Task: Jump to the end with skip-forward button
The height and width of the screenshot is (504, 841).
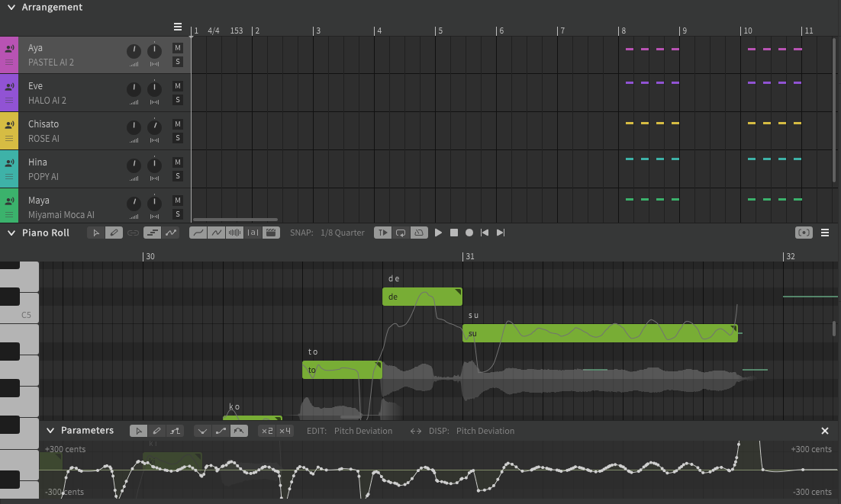Action: tap(501, 233)
